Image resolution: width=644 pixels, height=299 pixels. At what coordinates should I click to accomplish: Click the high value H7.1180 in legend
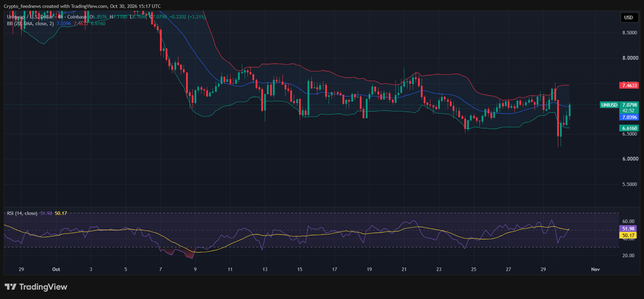(x=119, y=17)
